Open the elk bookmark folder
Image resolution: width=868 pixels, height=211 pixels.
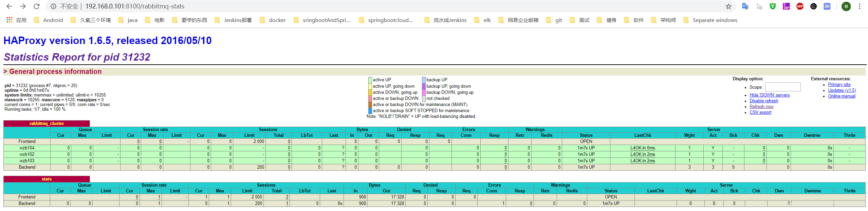(483, 20)
